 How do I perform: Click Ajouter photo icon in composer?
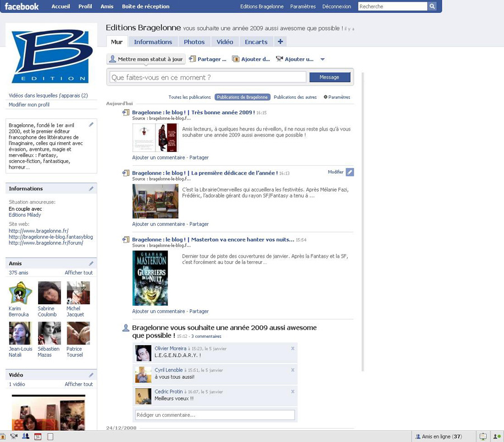pyautogui.click(x=236, y=59)
